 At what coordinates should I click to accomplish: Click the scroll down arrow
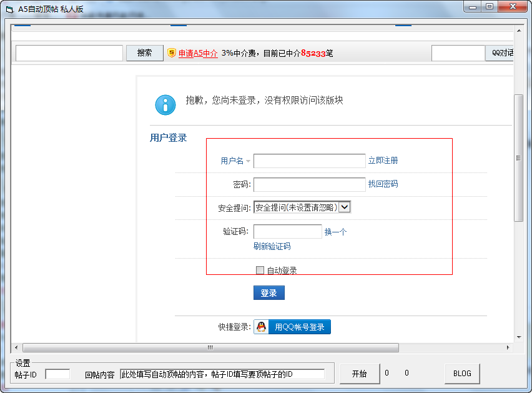tap(519, 337)
